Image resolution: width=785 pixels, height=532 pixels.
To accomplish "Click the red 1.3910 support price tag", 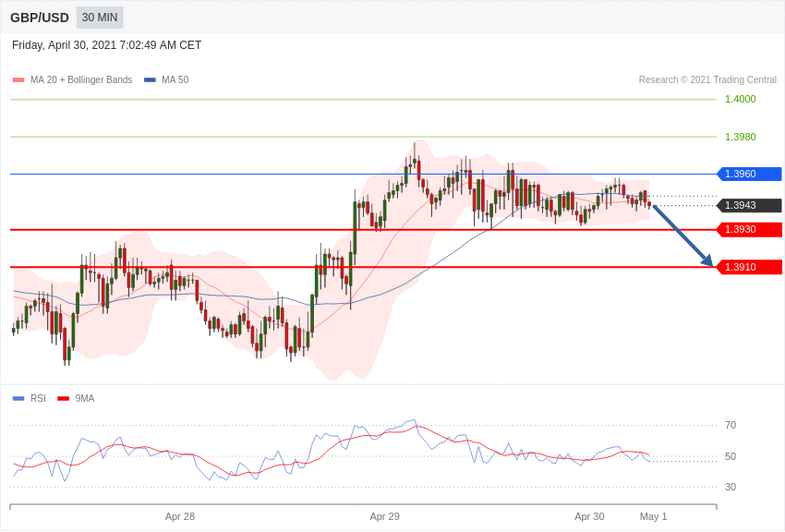I will (x=749, y=267).
